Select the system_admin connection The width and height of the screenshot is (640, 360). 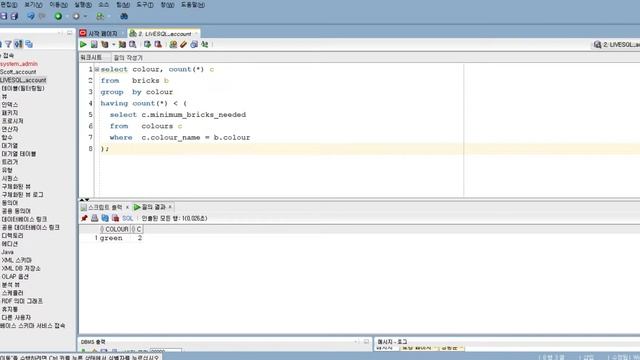tap(19, 64)
